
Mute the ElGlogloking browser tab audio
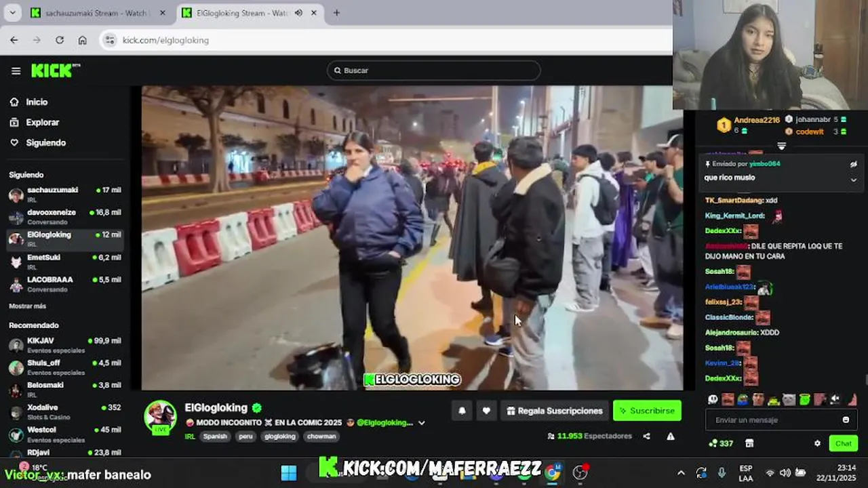tap(298, 12)
